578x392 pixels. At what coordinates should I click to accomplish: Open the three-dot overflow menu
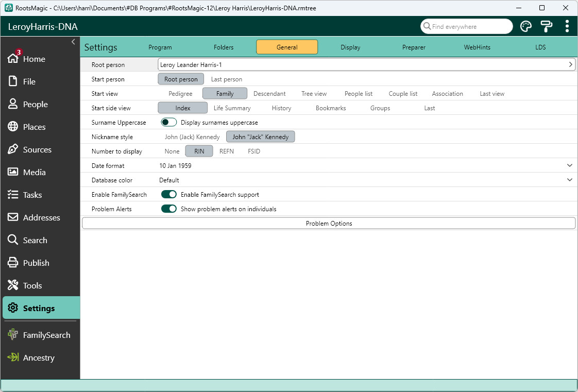(567, 26)
